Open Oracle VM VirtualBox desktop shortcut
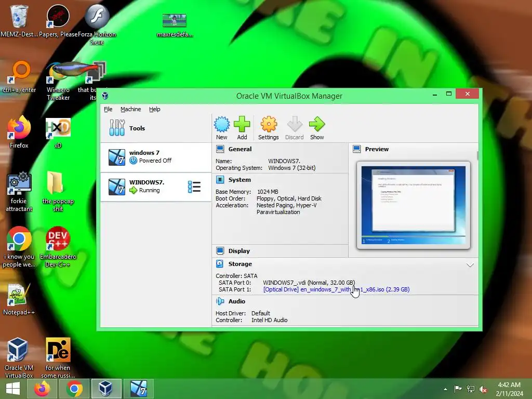Screen dimensions: 532x399 (19, 358)
